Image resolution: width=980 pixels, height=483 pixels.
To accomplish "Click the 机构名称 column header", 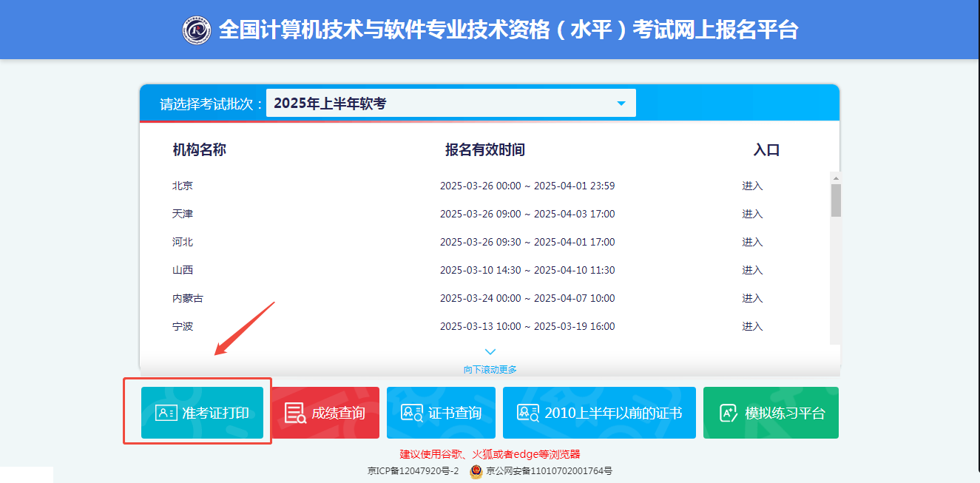I will click(199, 149).
